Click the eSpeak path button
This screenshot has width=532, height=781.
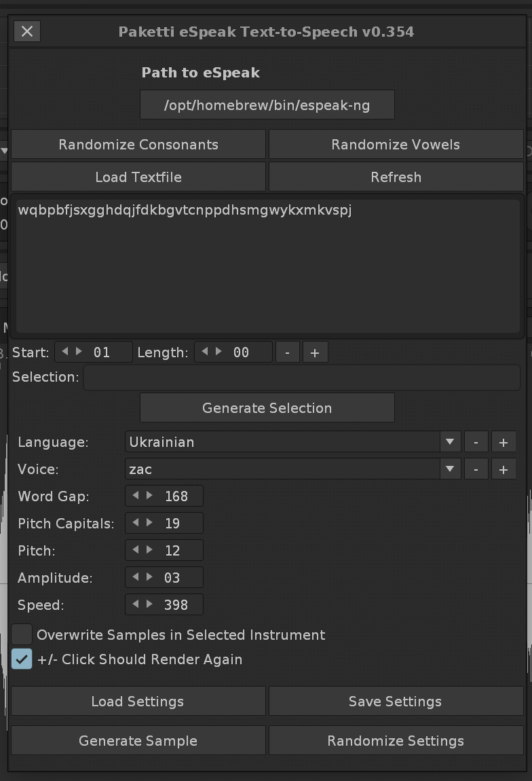point(267,105)
